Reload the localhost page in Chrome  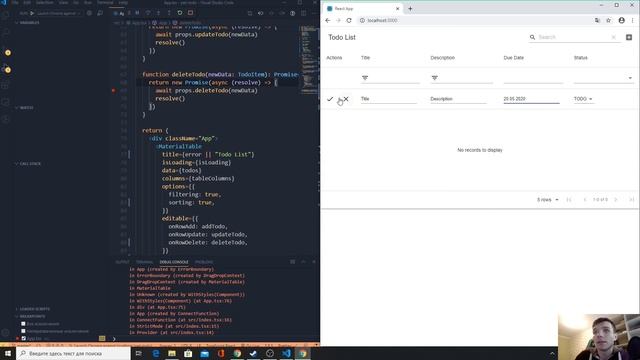click(349, 20)
